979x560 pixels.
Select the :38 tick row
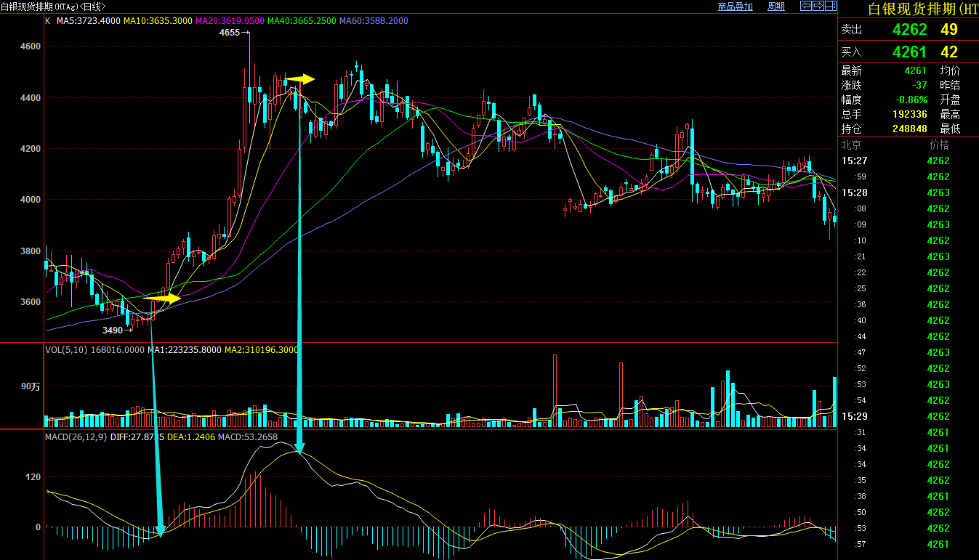(909, 496)
